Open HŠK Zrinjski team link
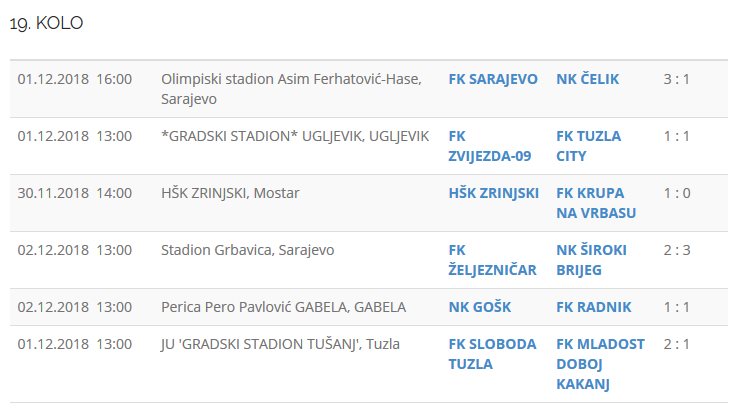 coord(493,193)
